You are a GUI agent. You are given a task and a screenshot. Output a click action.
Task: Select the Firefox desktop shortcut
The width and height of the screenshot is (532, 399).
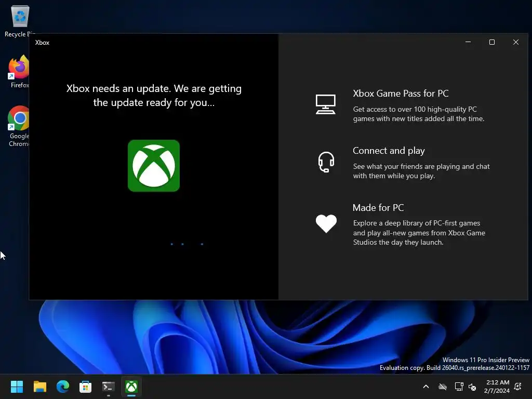coord(19,72)
